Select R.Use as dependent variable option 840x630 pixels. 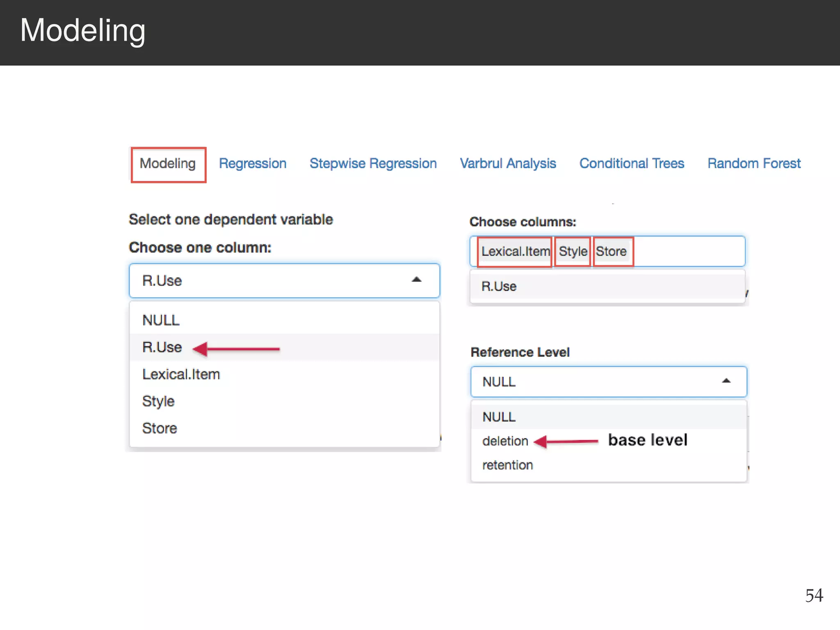(162, 347)
